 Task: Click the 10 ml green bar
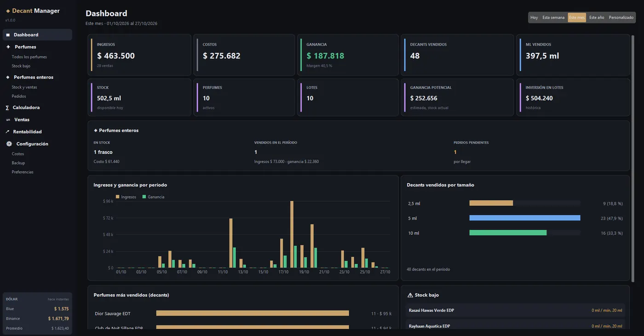click(x=508, y=233)
